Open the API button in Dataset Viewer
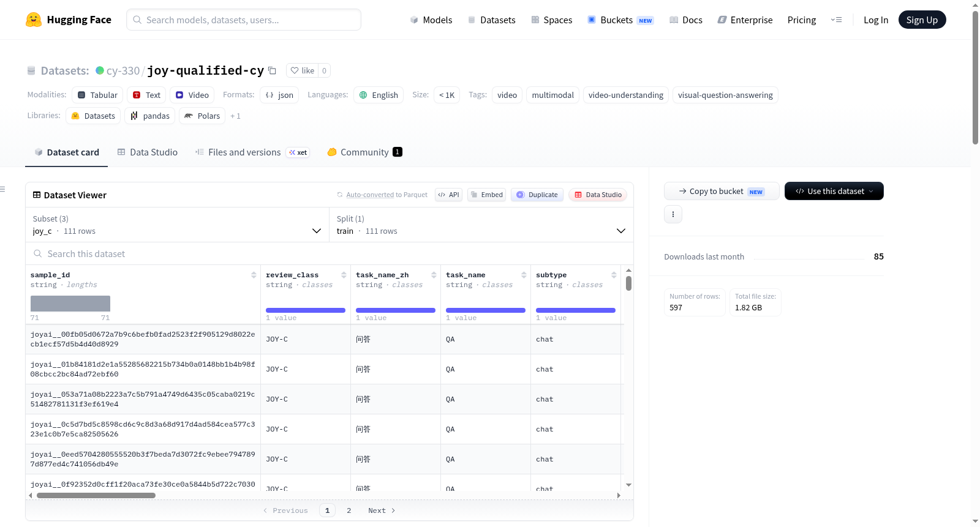980x527 pixels. coord(448,195)
